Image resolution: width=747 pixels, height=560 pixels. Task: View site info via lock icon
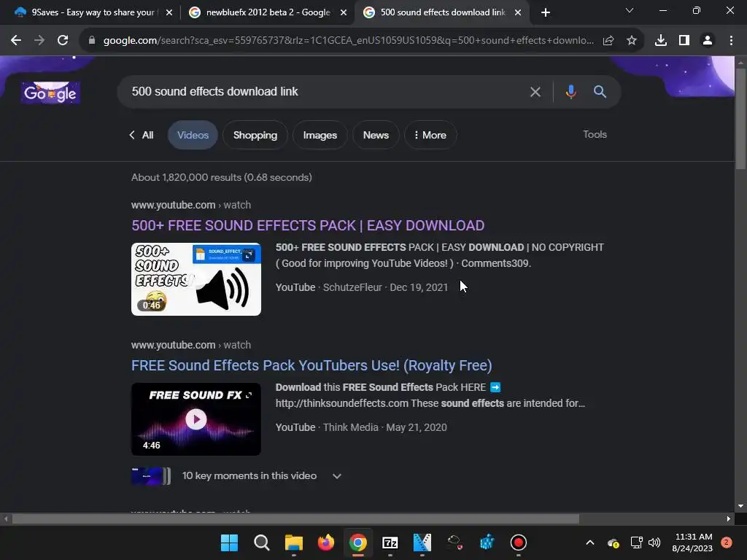tap(92, 41)
